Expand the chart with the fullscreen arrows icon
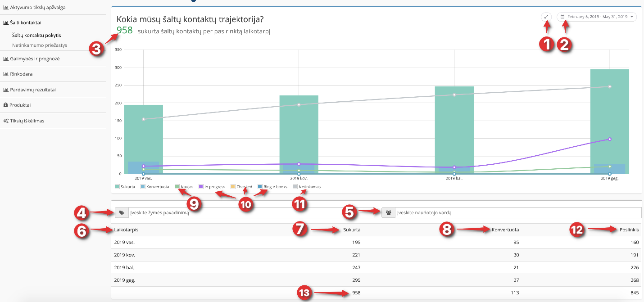 [546, 17]
